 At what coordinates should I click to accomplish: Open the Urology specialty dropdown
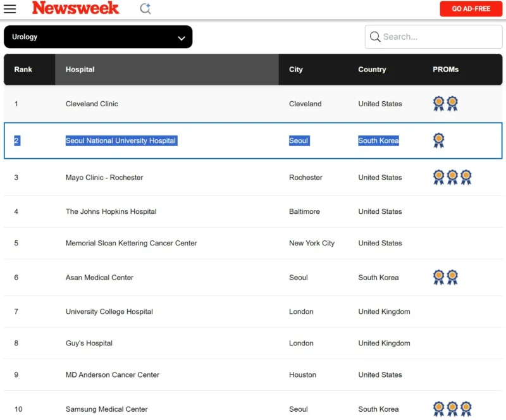98,37
